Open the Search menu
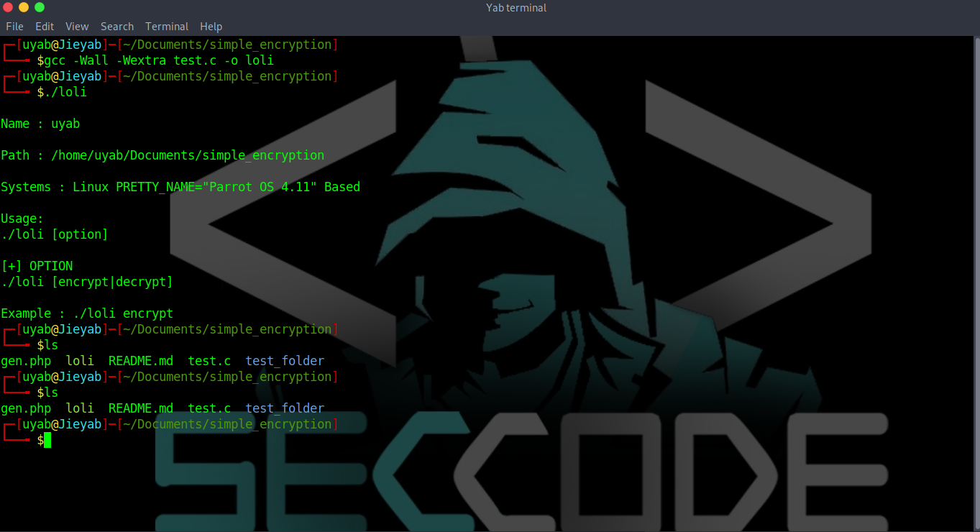The width and height of the screenshot is (980, 532). (x=117, y=27)
